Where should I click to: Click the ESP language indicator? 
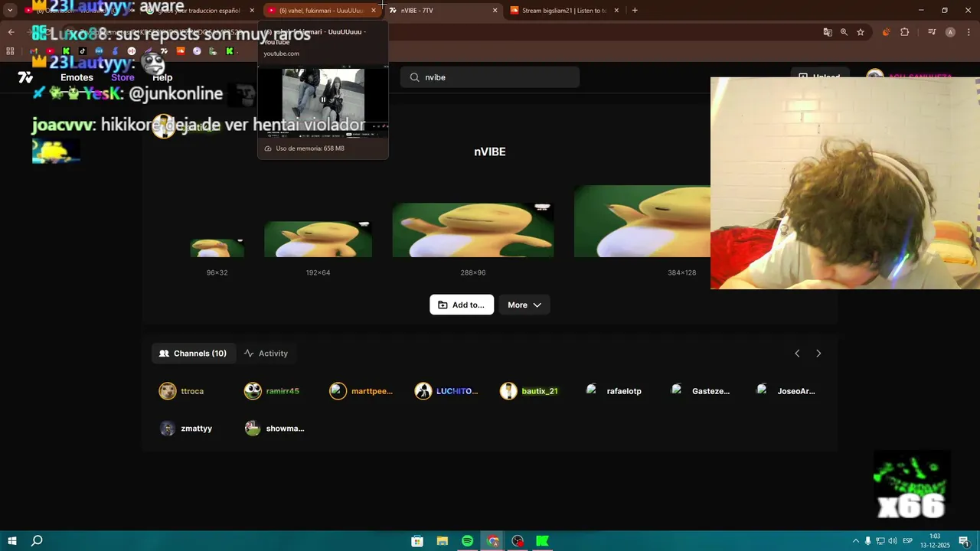coord(908,541)
